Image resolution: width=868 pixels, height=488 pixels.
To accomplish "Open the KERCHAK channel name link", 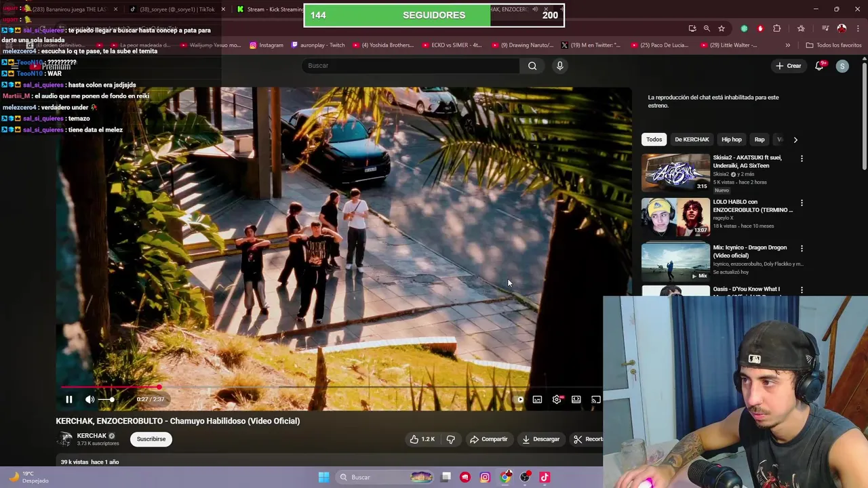I will pos(92,436).
